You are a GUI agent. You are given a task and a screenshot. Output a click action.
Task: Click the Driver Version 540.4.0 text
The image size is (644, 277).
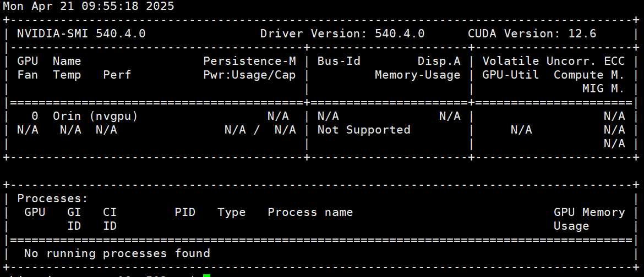(342, 34)
